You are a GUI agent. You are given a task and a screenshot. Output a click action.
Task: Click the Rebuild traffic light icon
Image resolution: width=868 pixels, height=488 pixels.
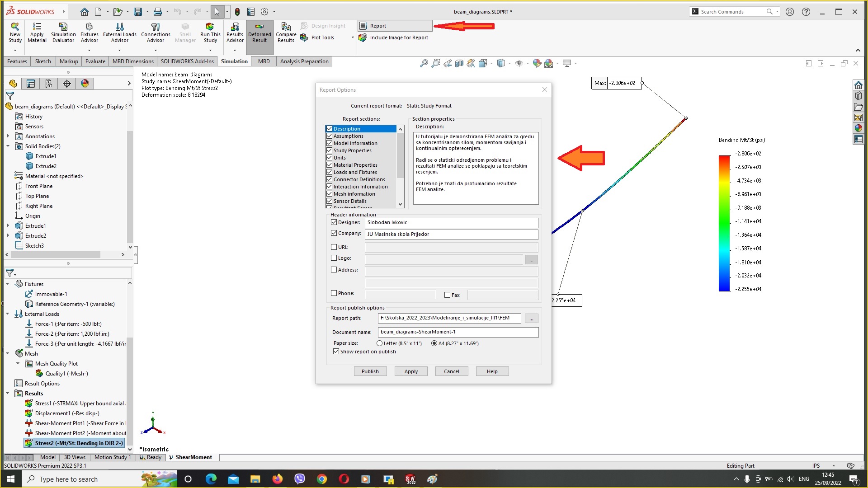pyautogui.click(x=237, y=12)
